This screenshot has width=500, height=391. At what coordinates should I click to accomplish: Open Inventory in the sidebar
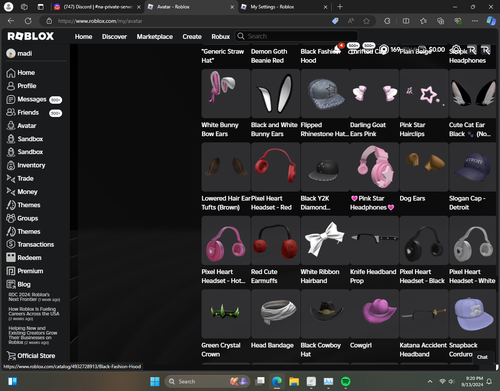pos(26,165)
